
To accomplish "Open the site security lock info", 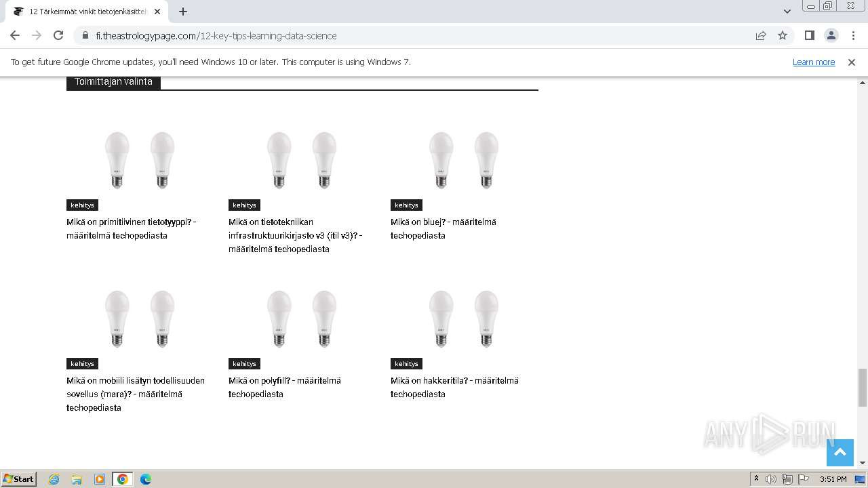I will tap(85, 35).
